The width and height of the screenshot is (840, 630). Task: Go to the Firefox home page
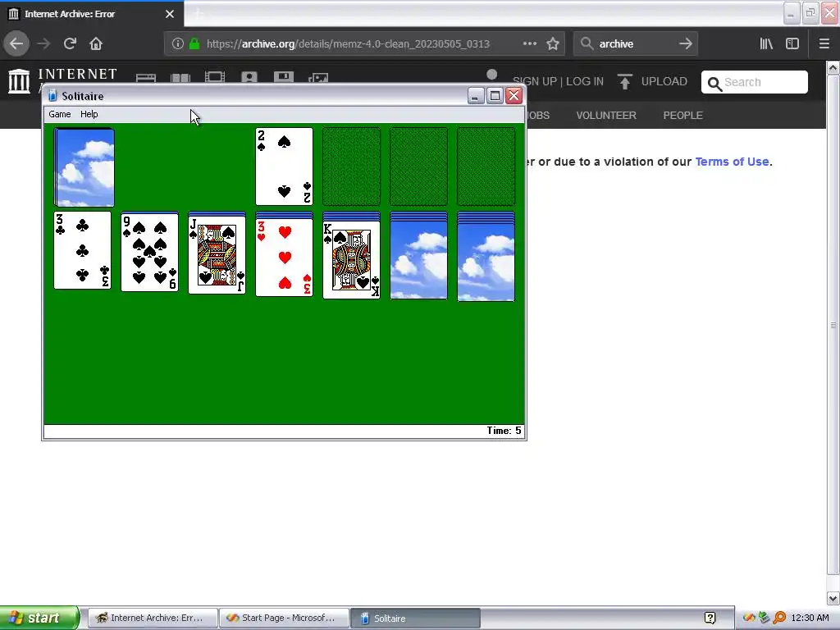(x=96, y=43)
